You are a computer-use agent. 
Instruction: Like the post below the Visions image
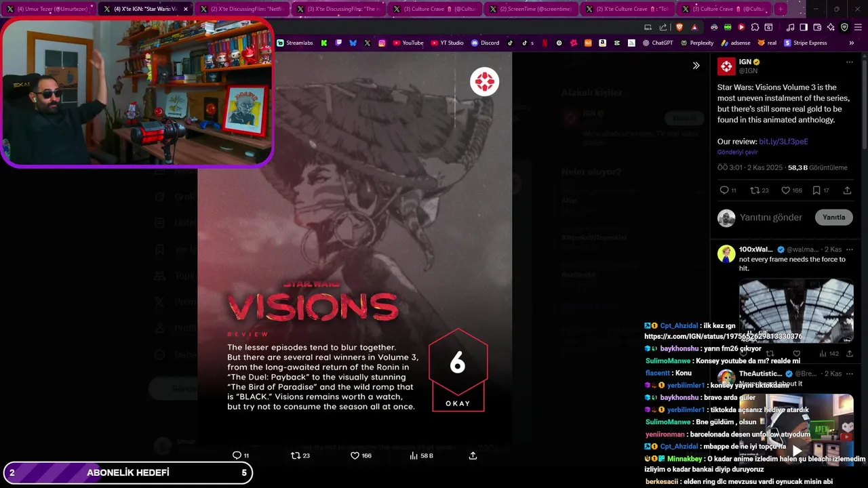[355, 455]
